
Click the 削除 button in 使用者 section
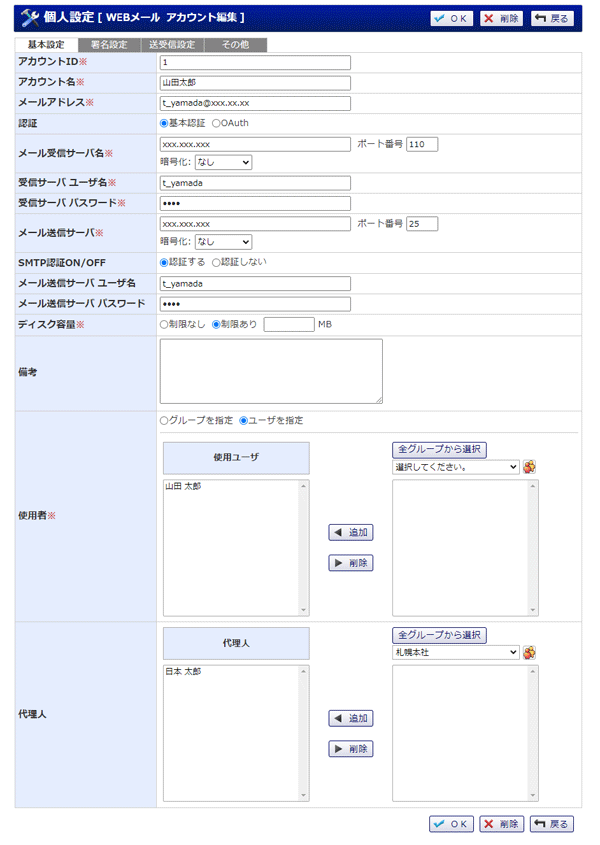click(351, 563)
